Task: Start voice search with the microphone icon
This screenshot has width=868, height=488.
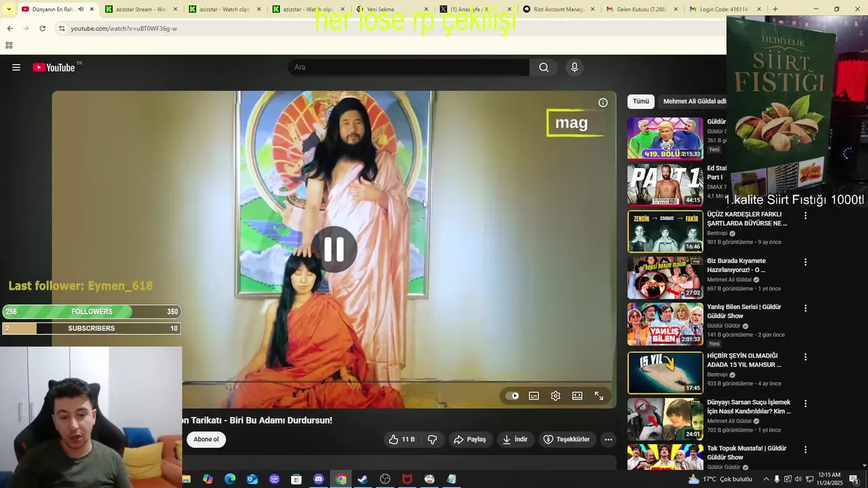Action: 574,67
